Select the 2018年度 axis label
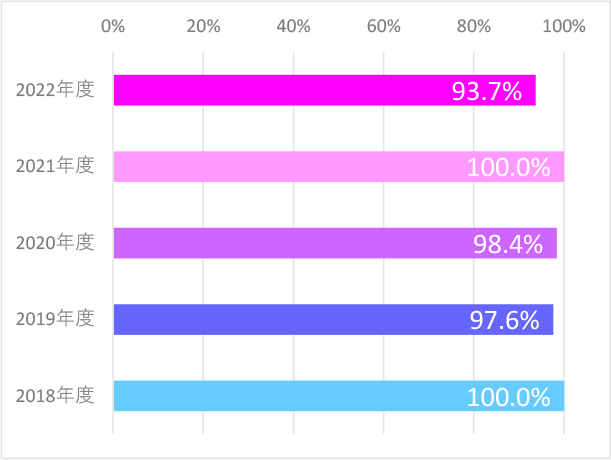Image resolution: width=611 pixels, height=460 pixels. 55,395
